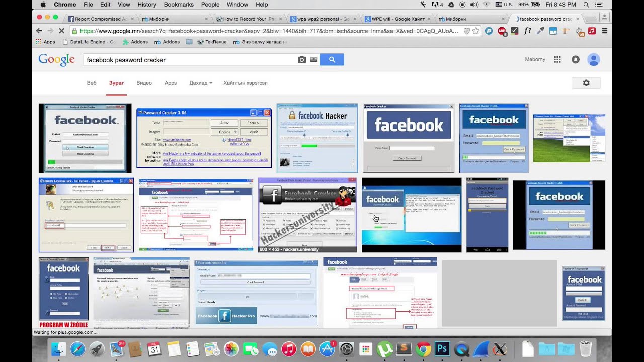Open System Preferences in the Dock
Image resolution: width=644 pixels, height=362 pixels.
347,348
